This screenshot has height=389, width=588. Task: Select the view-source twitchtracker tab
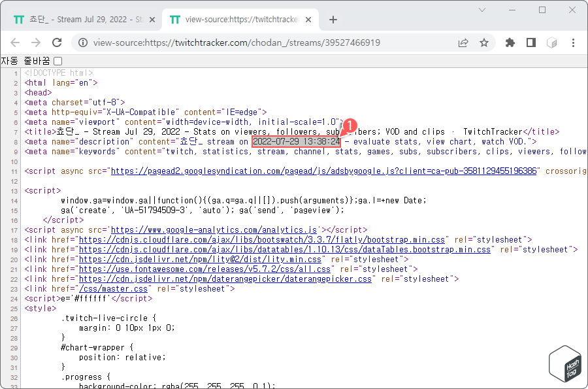click(x=240, y=20)
